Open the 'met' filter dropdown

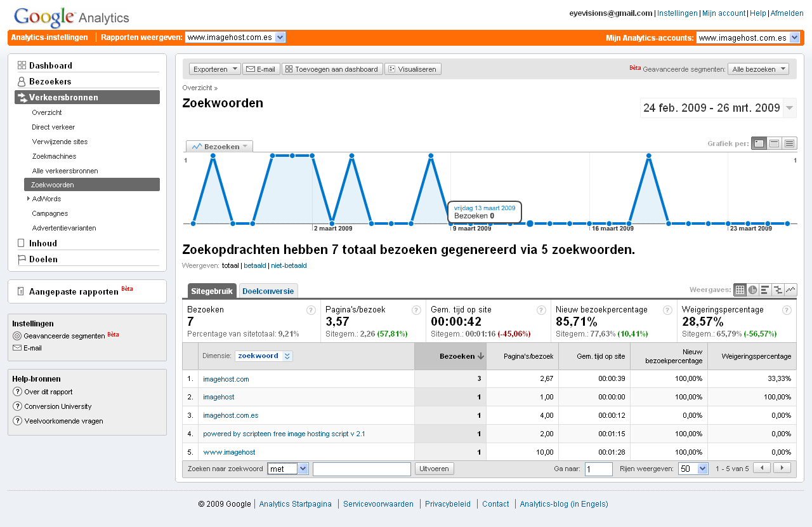pyautogui.click(x=288, y=469)
